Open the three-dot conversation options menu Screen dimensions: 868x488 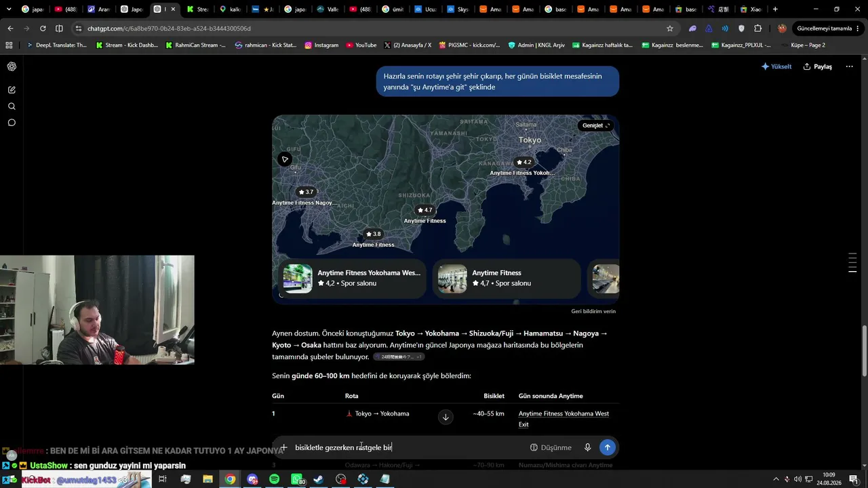(849, 66)
